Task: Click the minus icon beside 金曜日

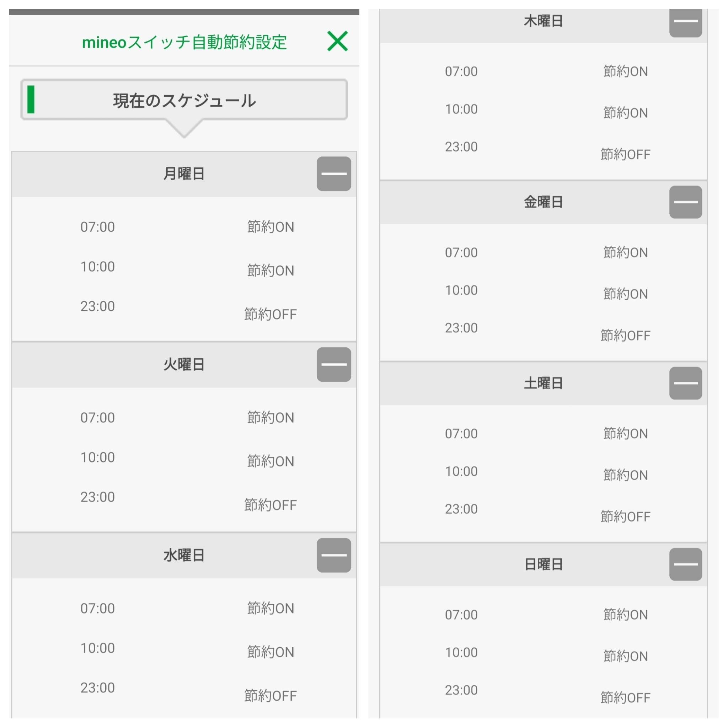Action: 685,202
